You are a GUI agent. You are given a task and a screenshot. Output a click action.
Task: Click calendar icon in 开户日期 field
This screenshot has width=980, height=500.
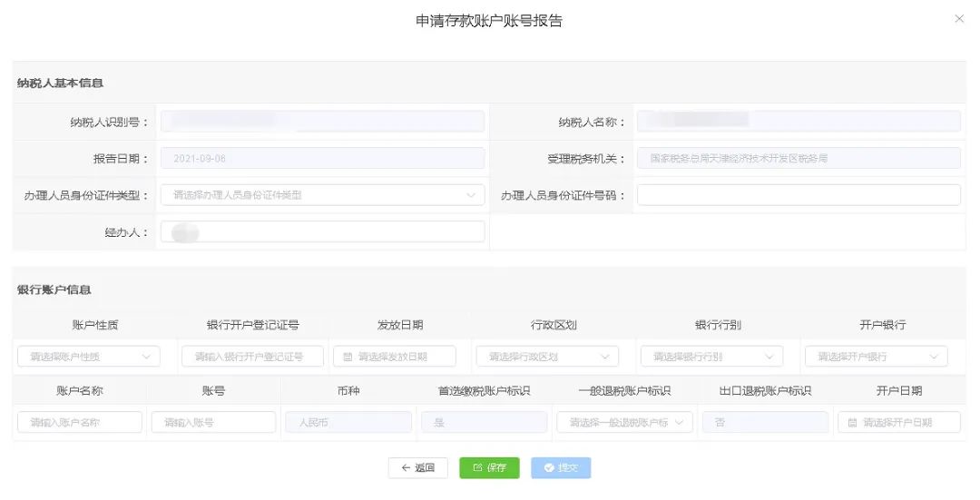[852, 423]
